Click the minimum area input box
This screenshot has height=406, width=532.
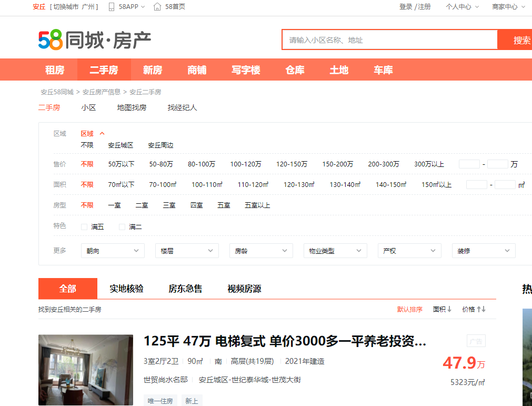click(477, 185)
